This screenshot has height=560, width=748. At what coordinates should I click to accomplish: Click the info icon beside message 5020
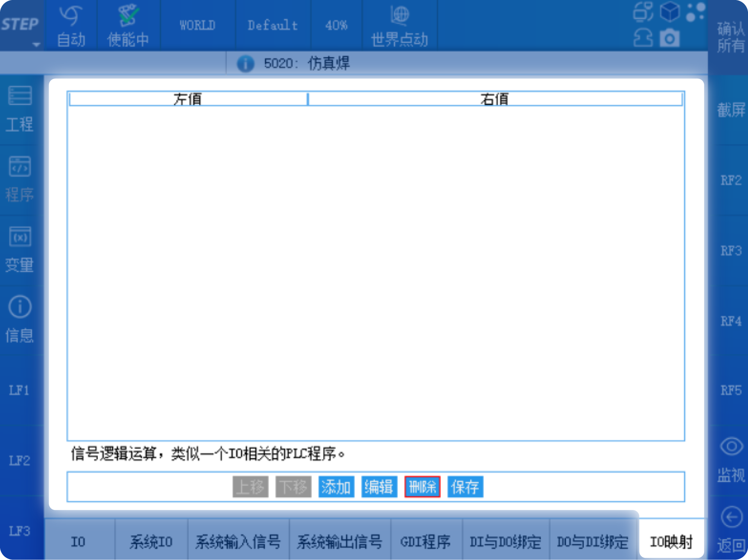(x=245, y=63)
